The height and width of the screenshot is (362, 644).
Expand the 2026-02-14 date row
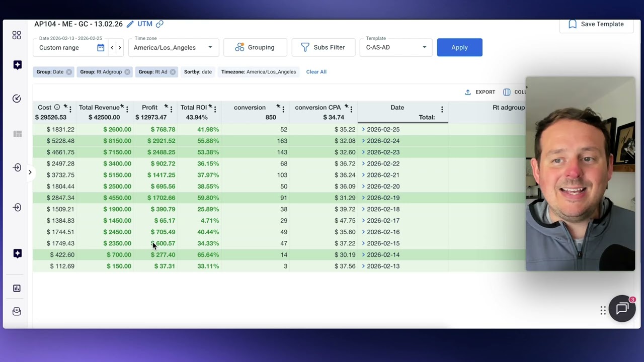[x=363, y=254]
